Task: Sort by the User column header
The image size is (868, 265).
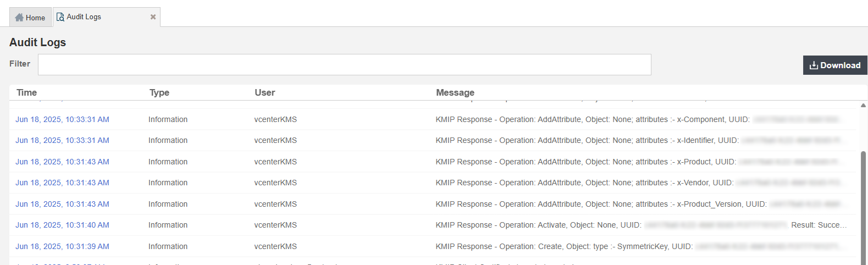Action: point(265,92)
